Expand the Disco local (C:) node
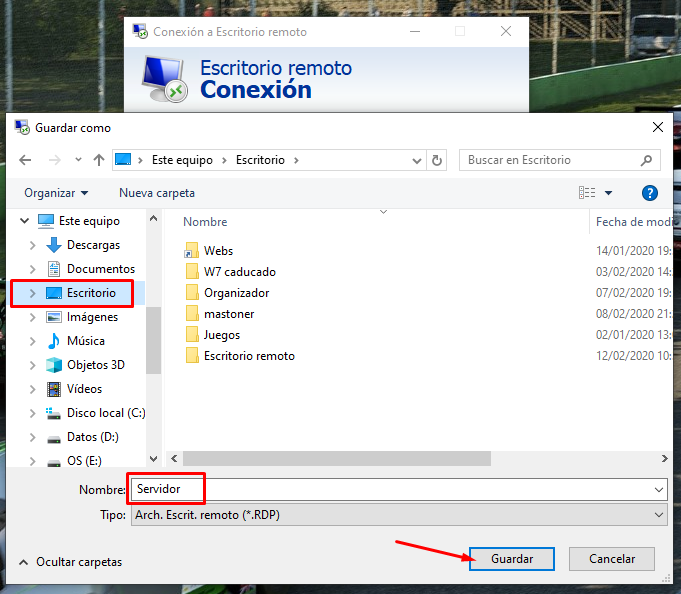The width and height of the screenshot is (681, 594). [33, 413]
